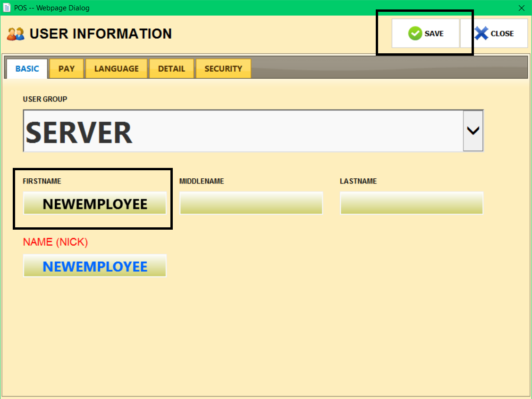Click the MIDDLENAME label text
The height and width of the screenshot is (399, 532).
pos(202,181)
